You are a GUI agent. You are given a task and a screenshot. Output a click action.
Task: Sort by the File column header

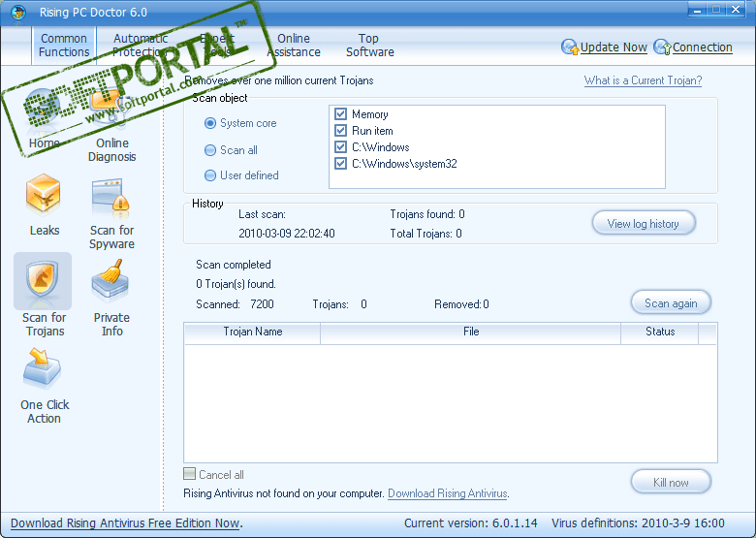click(x=471, y=332)
